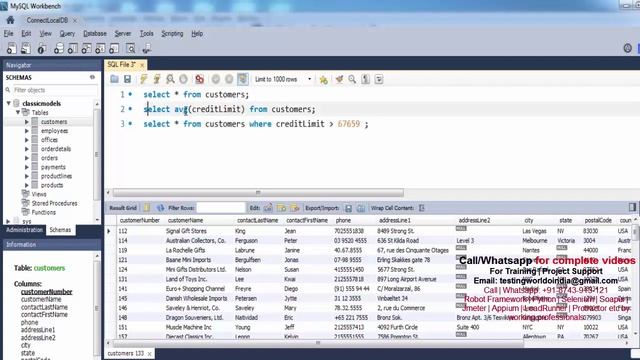Create a new function using toolbar icon

pos(114,49)
